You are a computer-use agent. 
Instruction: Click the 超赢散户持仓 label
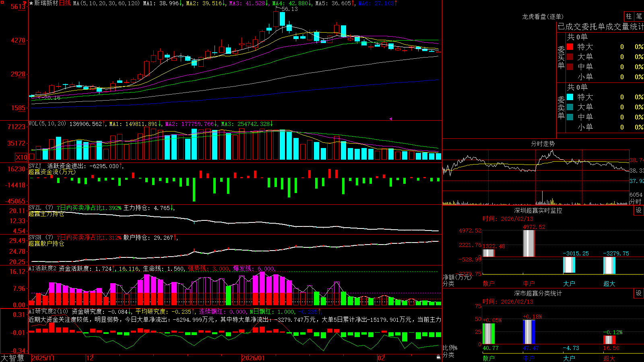pyautogui.click(x=46, y=243)
